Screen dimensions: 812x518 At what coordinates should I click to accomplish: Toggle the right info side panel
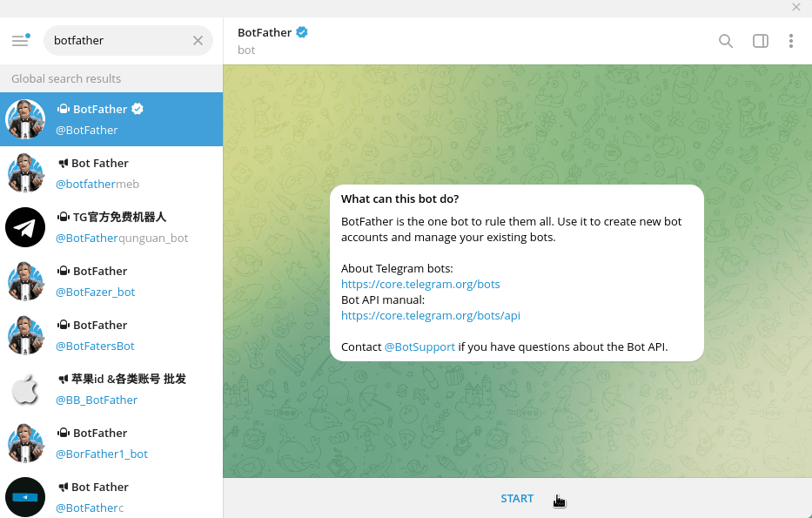pyautogui.click(x=760, y=41)
